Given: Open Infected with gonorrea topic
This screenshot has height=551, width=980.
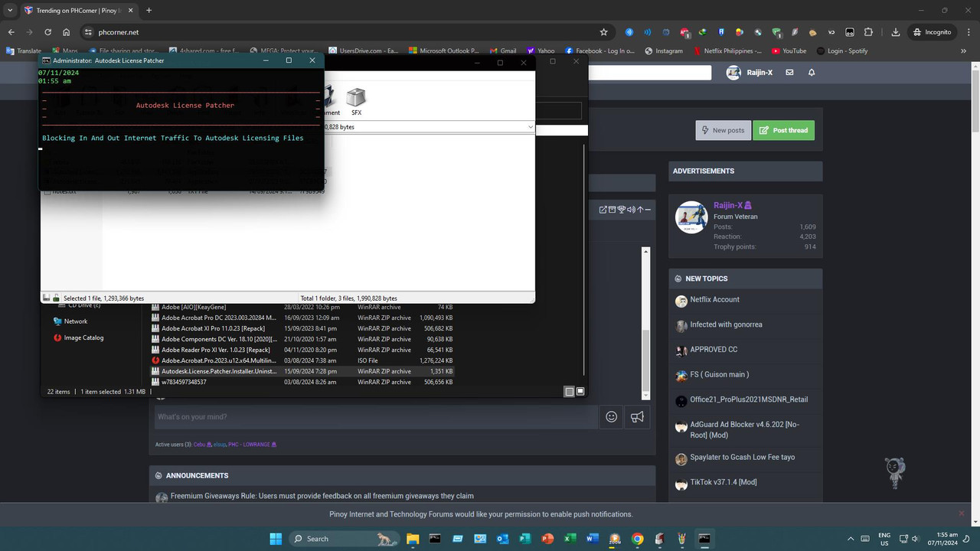Looking at the screenshot, I should pos(726,324).
